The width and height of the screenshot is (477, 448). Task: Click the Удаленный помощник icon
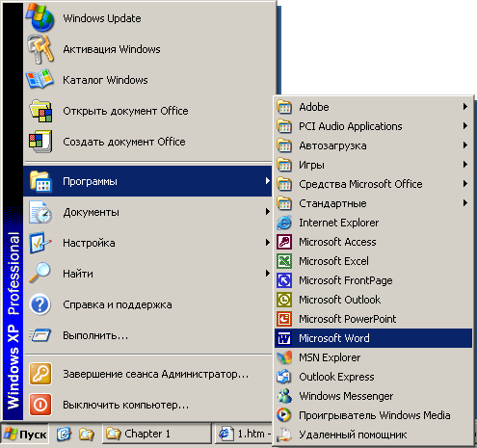point(284,435)
